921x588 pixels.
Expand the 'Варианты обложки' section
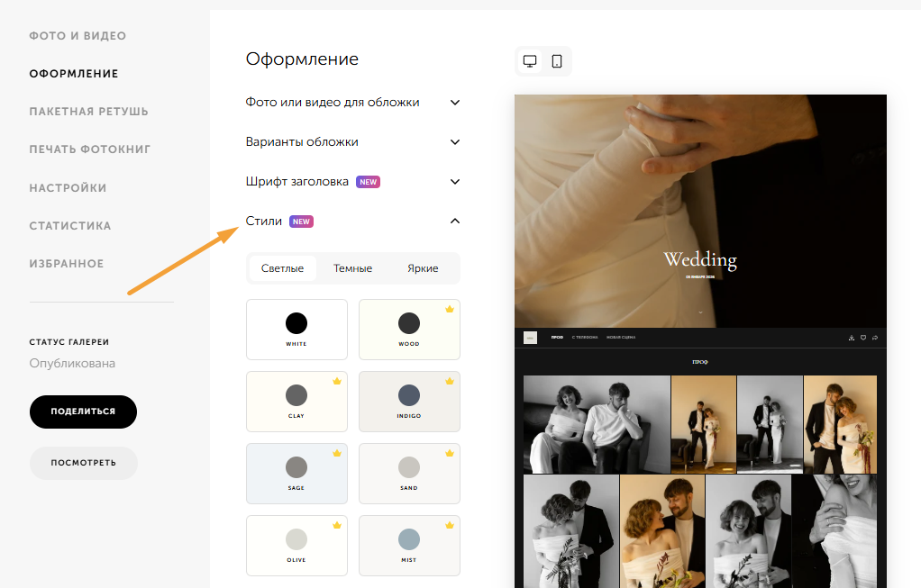(x=352, y=142)
